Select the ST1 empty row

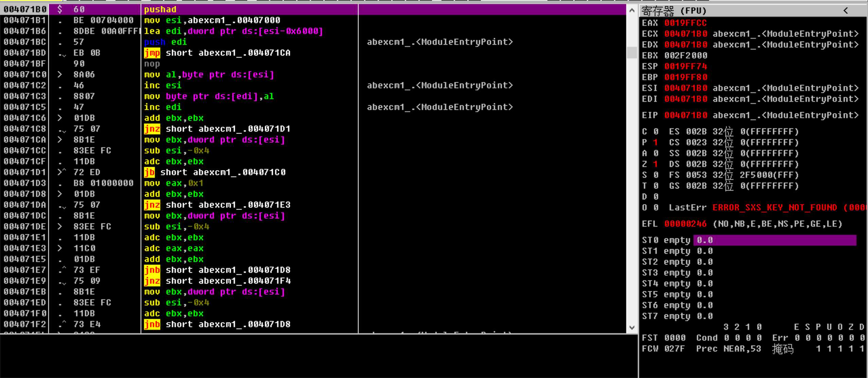pyautogui.click(x=677, y=251)
